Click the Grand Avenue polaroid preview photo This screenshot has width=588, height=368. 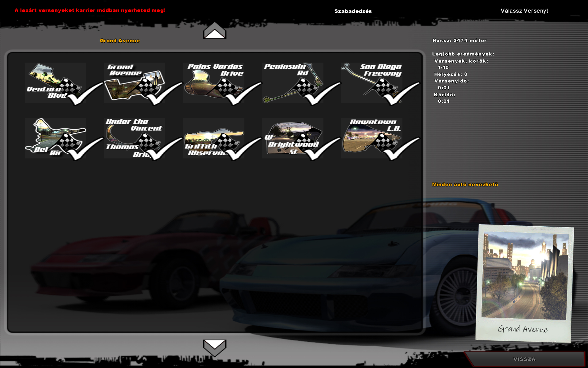(524, 284)
